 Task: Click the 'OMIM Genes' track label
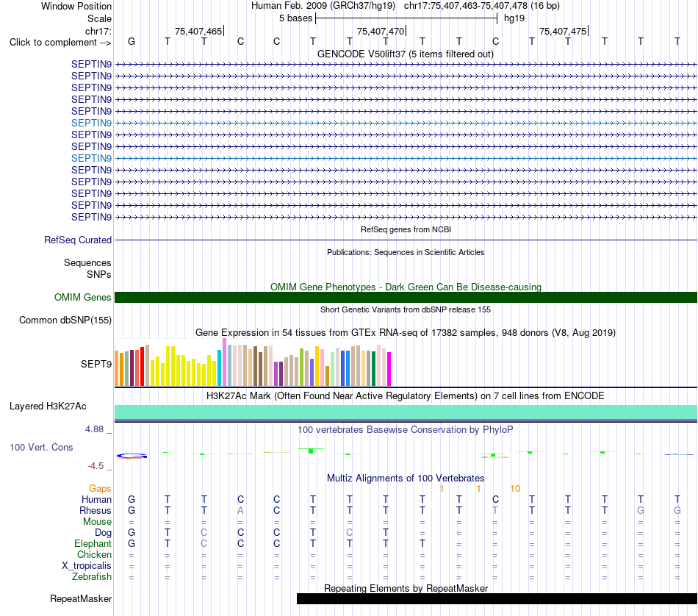pyautogui.click(x=82, y=297)
